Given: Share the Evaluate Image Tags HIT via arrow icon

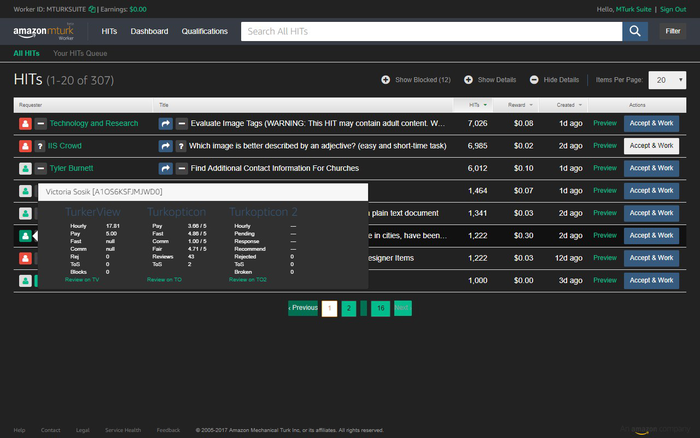Looking at the screenshot, I should click(x=166, y=123).
